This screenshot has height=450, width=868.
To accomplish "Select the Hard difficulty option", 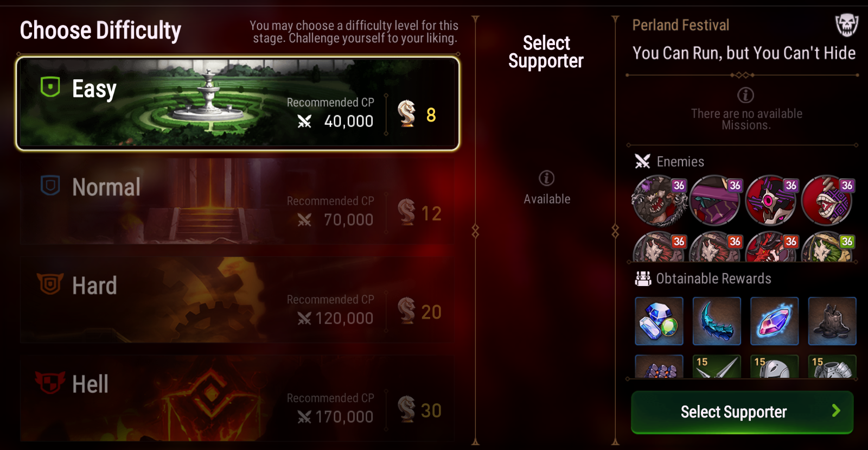I will click(238, 300).
